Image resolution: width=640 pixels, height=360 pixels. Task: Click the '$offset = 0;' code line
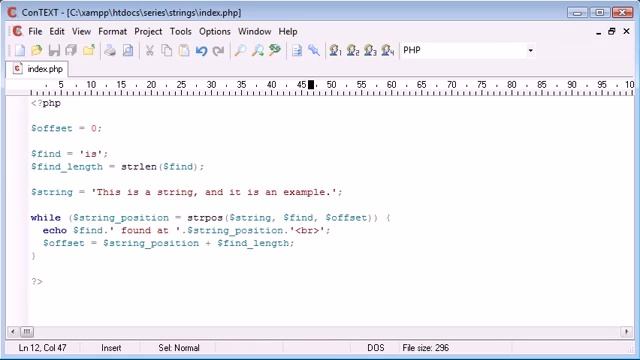pos(67,129)
